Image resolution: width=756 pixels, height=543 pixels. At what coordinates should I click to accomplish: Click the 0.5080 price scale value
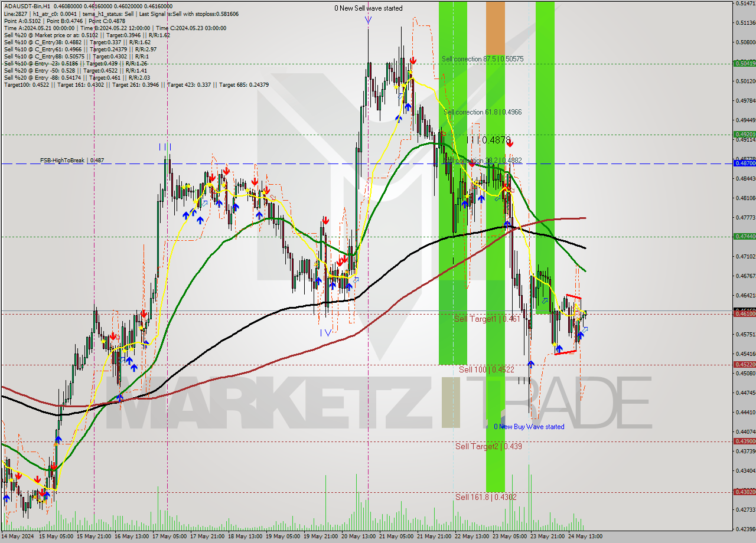pos(745,42)
